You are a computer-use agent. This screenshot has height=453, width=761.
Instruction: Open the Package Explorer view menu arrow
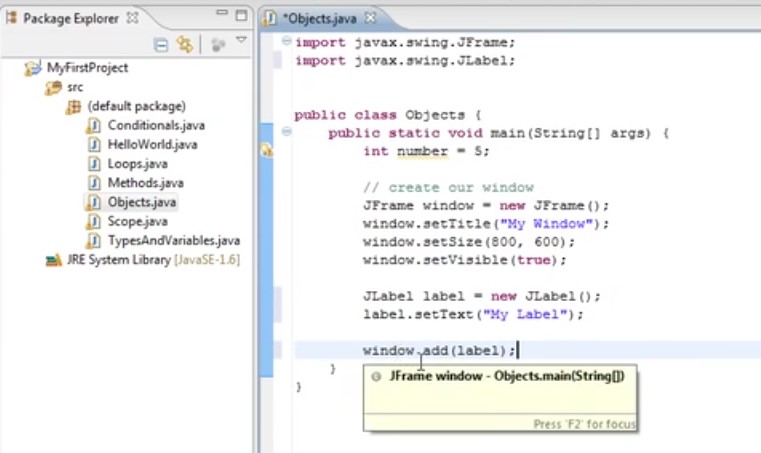click(241, 42)
